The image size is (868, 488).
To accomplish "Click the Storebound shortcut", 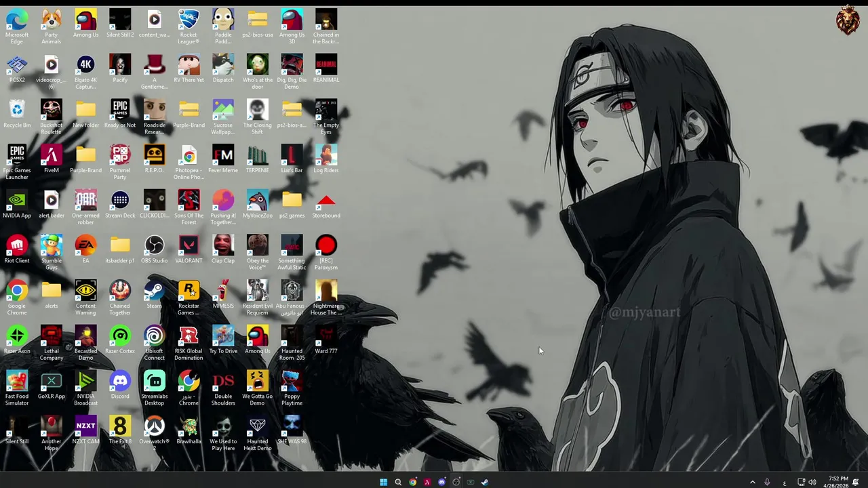I will [x=326, y=205].
